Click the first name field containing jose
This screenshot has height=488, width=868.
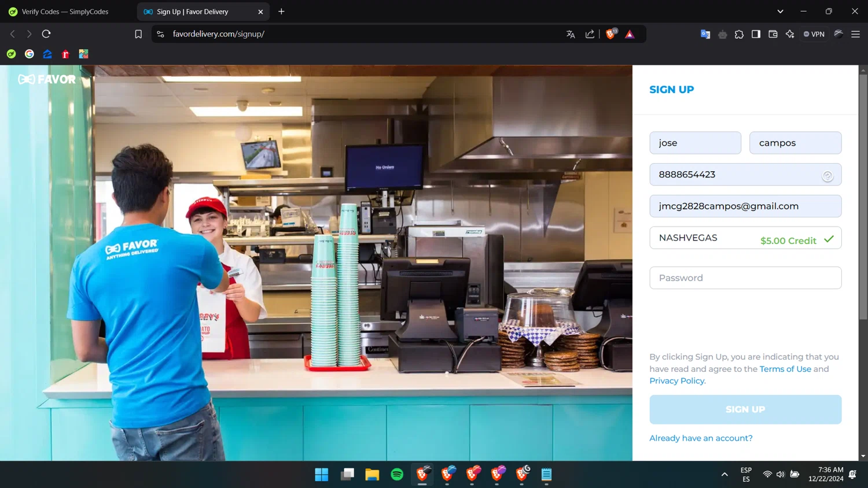[695, 143]
